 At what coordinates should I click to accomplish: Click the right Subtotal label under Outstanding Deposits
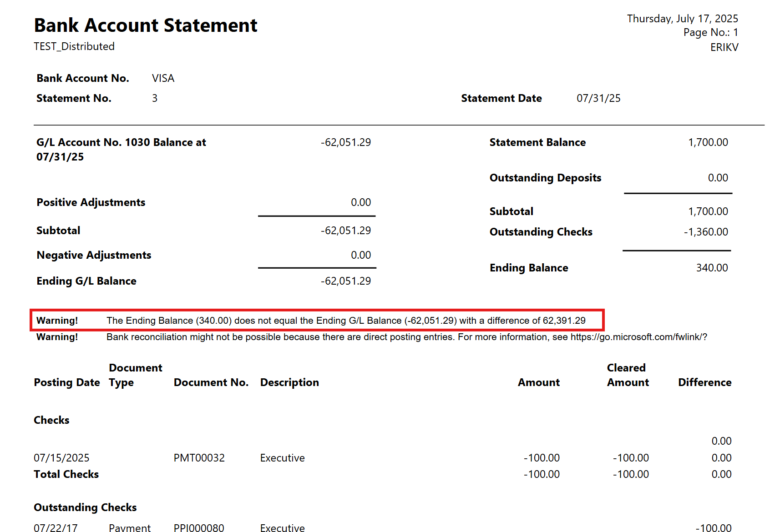point(512,211)
